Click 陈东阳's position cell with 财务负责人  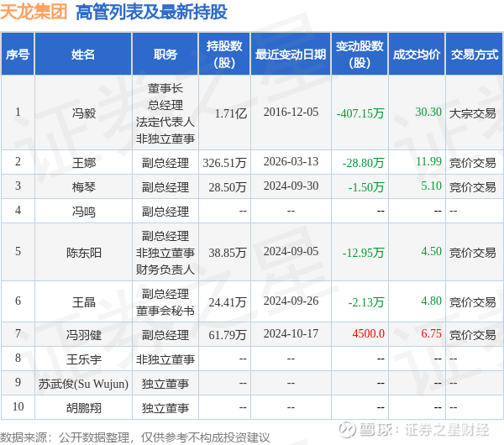(165, 253)
